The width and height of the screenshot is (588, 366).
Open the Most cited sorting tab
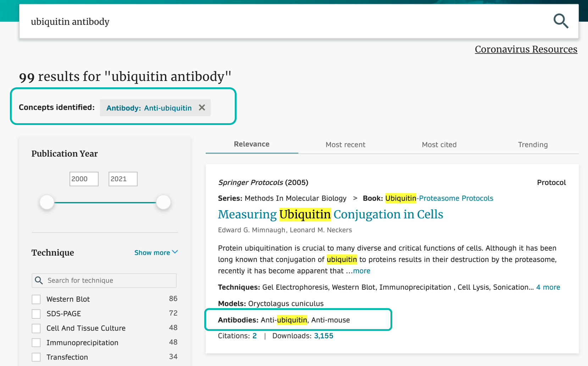click(439, 144)
